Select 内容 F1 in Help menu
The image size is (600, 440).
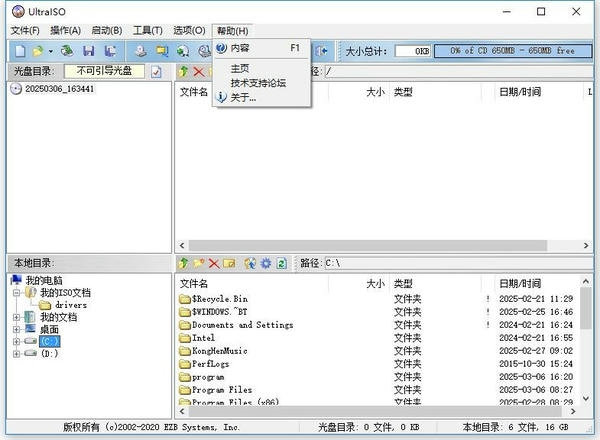(x=262, y=48)
